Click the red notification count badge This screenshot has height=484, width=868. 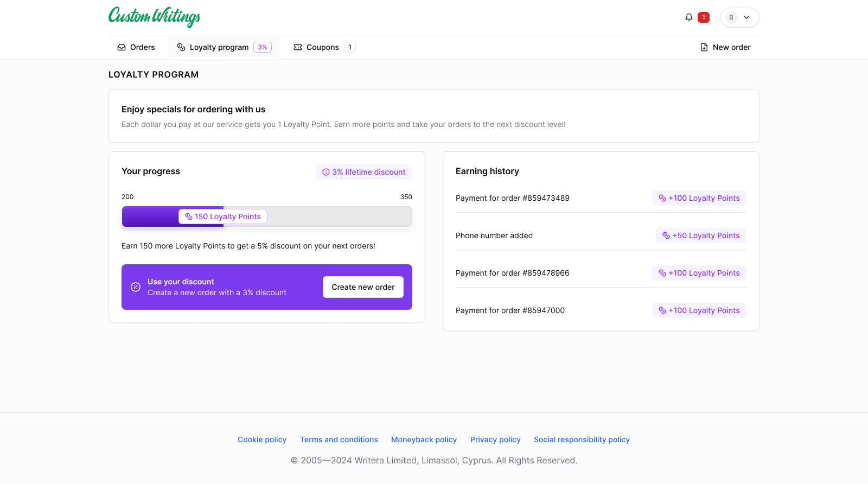[x=704, y=17]
